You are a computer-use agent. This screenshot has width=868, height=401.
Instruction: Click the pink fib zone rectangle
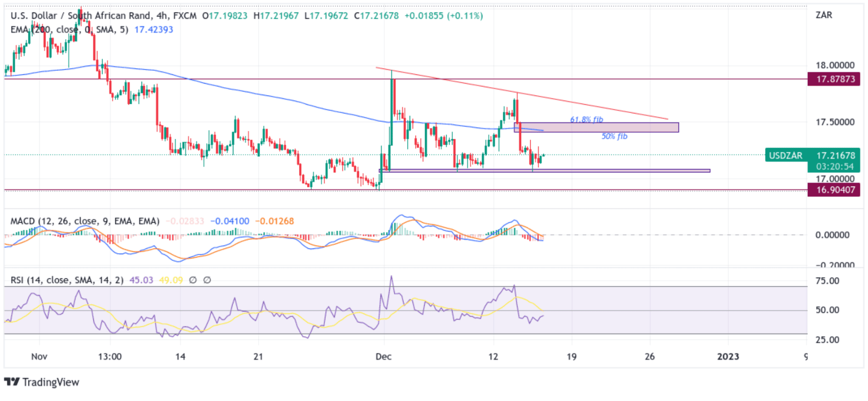[596, 127]
